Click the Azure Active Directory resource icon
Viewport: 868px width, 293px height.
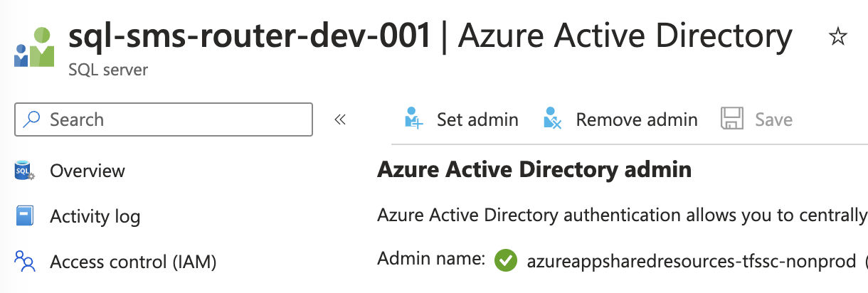coord(34,47)
